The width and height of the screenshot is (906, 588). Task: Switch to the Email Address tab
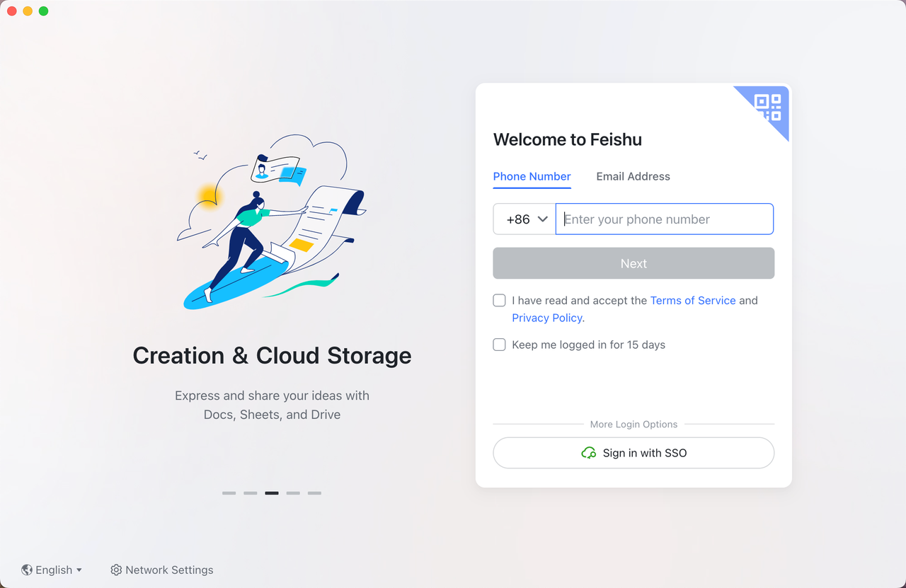pyautogui.click(x=633, y=176)
